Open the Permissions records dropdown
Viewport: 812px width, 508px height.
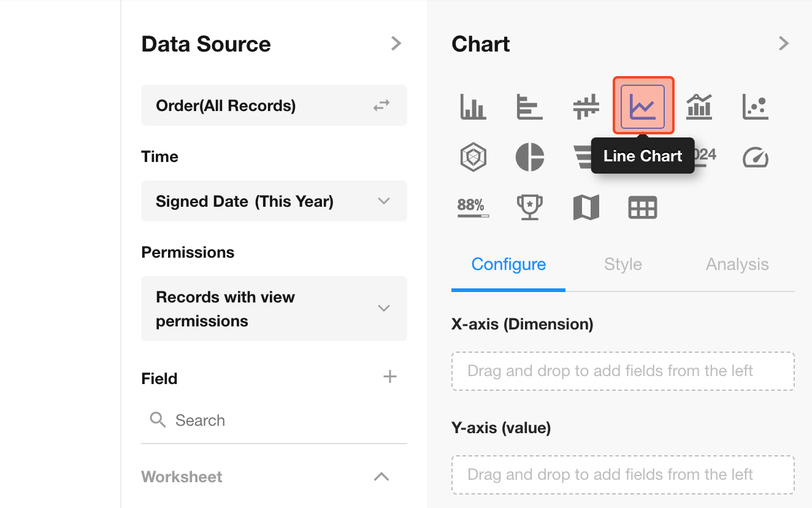pos(274,309)
